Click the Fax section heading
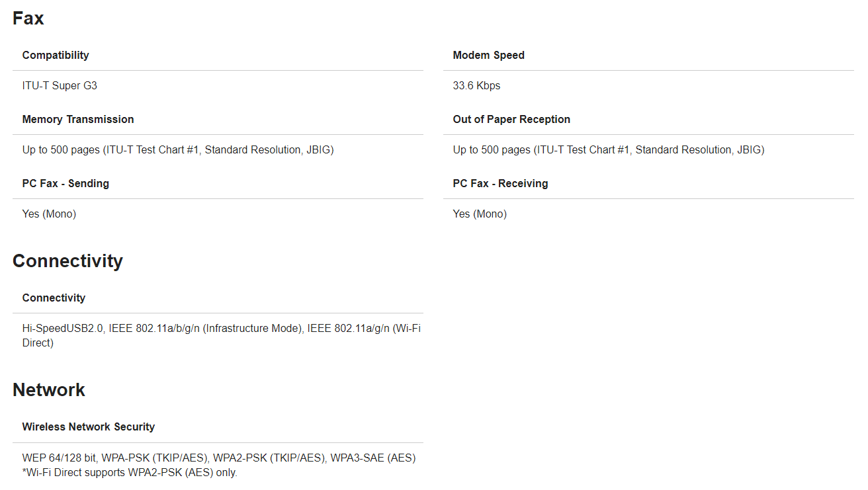 coord(28,19)
